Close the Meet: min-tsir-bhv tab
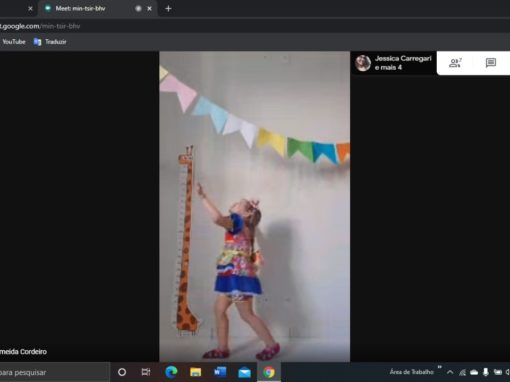The image size is (510, 382). point(149,9)
